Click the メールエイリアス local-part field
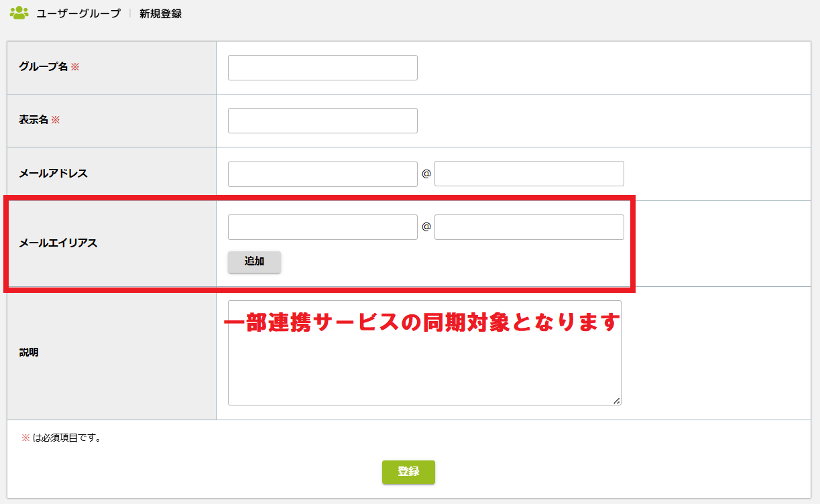820x504 pixels. tap(323, 227)
